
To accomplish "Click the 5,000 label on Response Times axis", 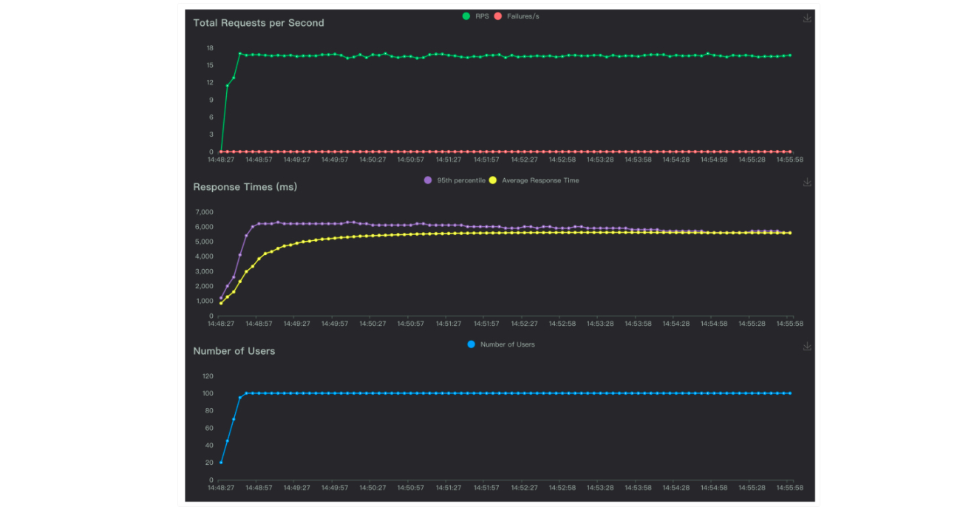I will point(204,242).
